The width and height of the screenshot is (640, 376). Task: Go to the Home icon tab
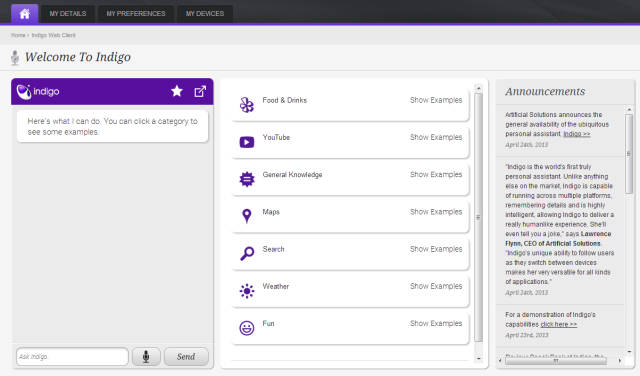(x=24, y=13)
